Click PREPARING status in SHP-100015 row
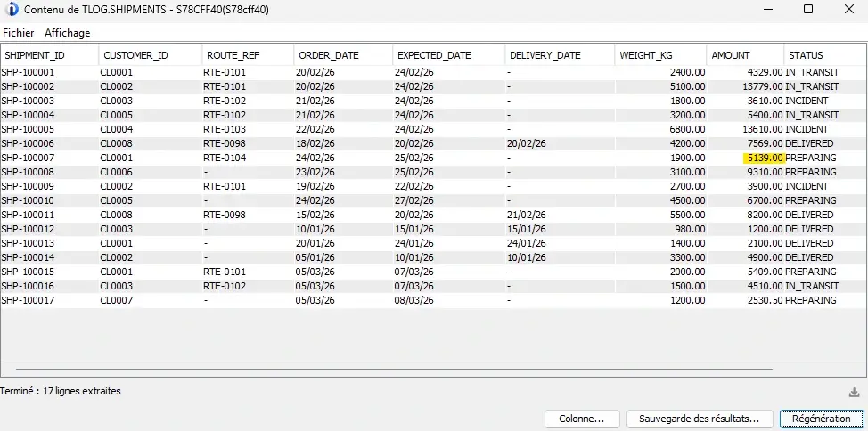868x431 pixels. 811,272
